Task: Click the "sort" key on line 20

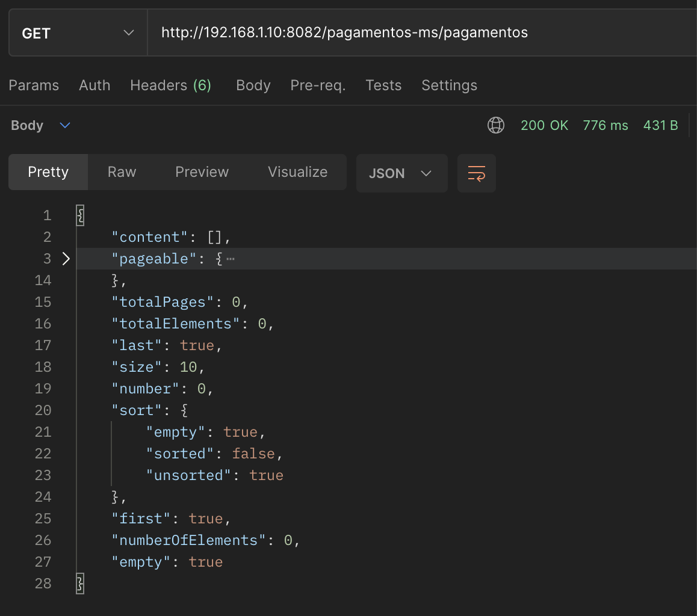Action: [x=137, y=410]
